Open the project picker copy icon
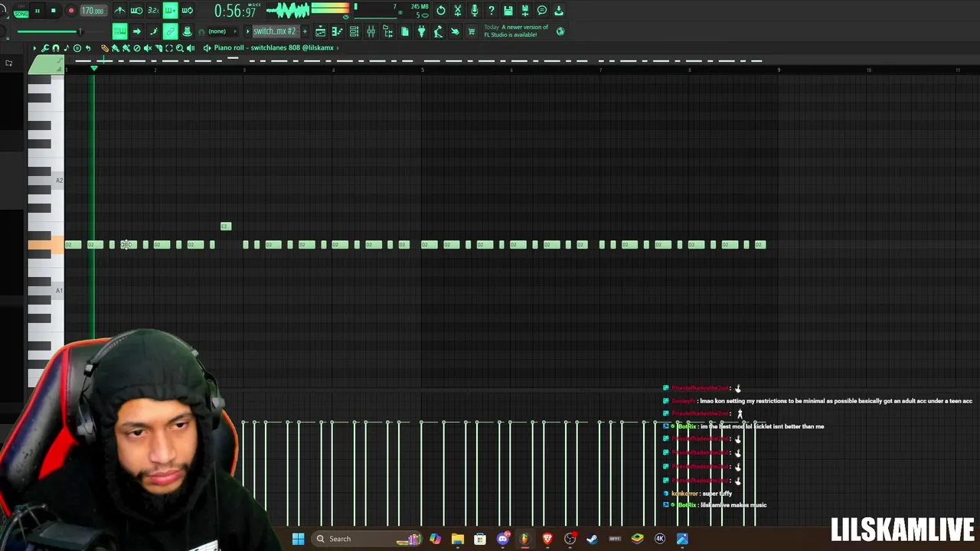 pos(404,31)
